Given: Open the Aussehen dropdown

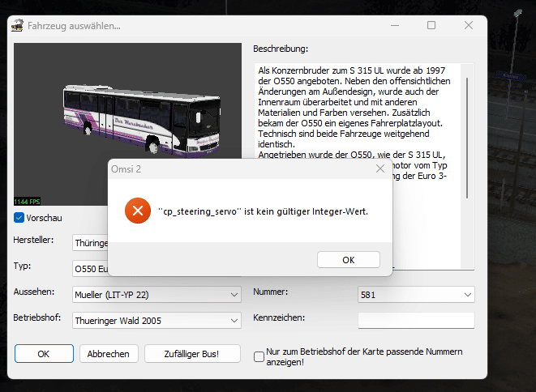Looking at the screenshot, I should click(x=157, y=295).
